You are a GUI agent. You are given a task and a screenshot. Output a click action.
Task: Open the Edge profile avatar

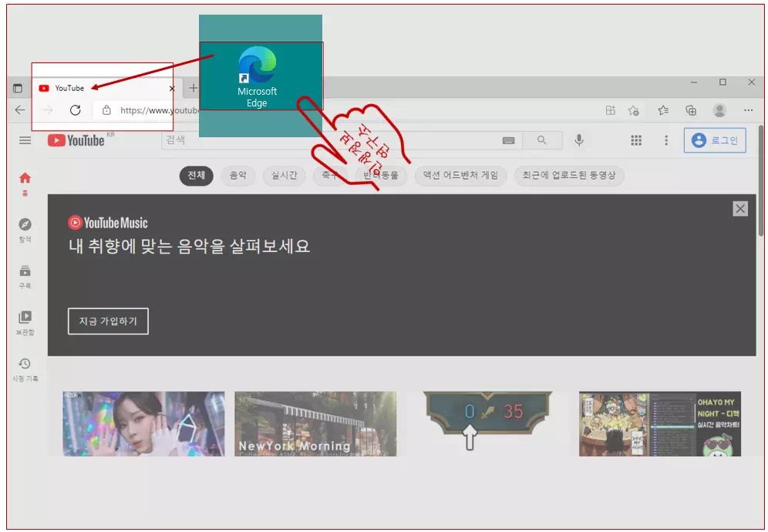pos(719,110)
